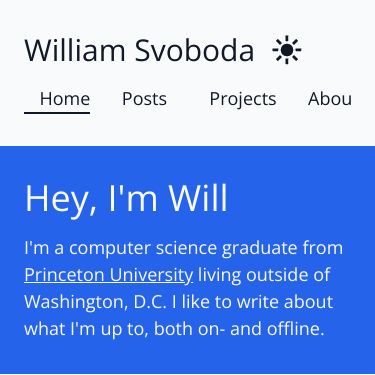
Task: Follow the Princeton University hyperlink
Action: coord(109,276)
